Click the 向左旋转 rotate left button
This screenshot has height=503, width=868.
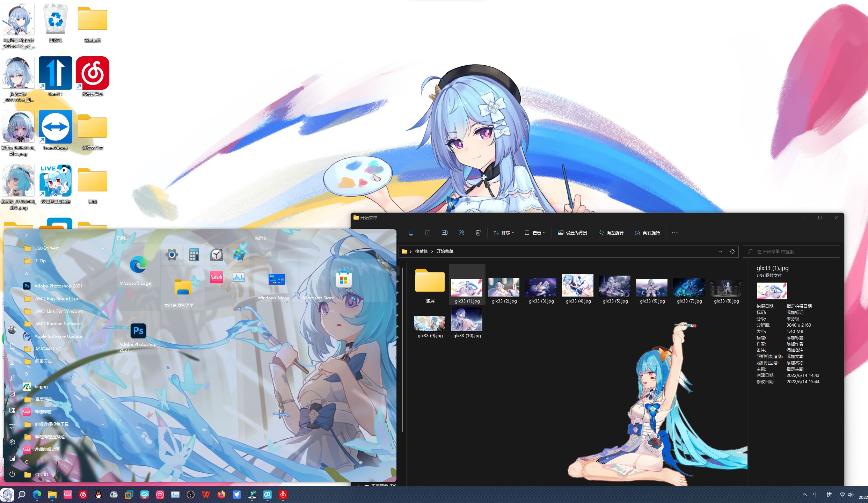click(611, 233)
